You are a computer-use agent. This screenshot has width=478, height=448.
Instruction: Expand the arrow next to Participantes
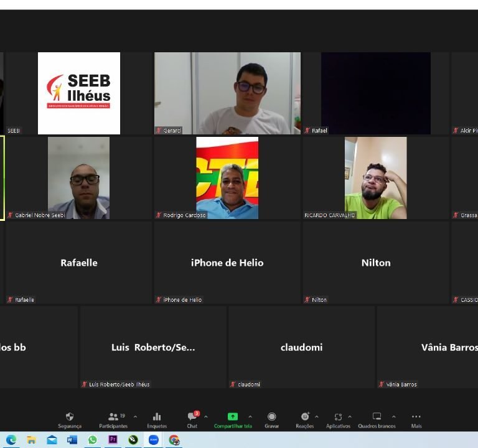tap(135, 417)
